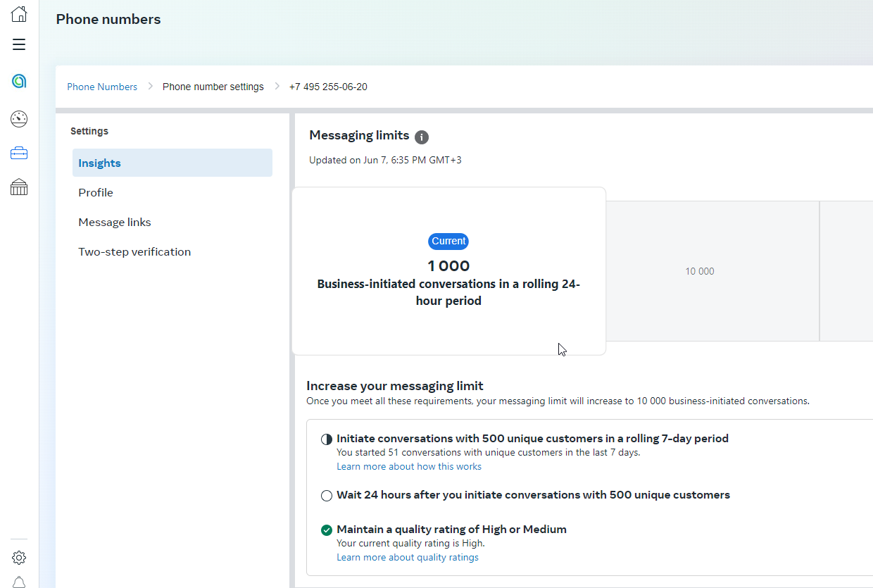
Task: Open Learn more about how this works
Action: pos(409,466)
